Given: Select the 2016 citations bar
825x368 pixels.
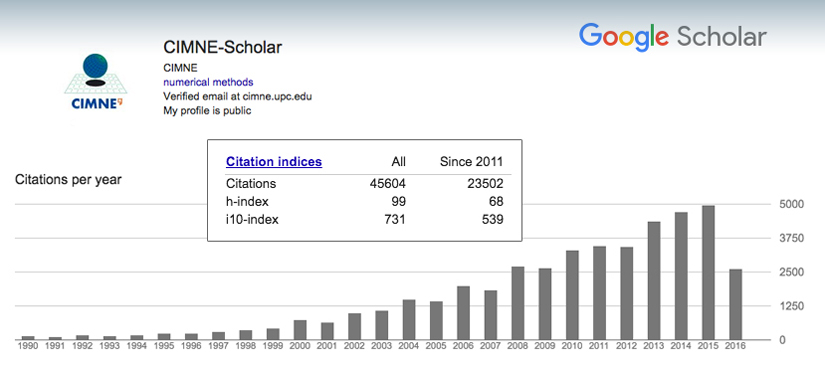Looking at the screenshot, I should [x=736, y=304].
